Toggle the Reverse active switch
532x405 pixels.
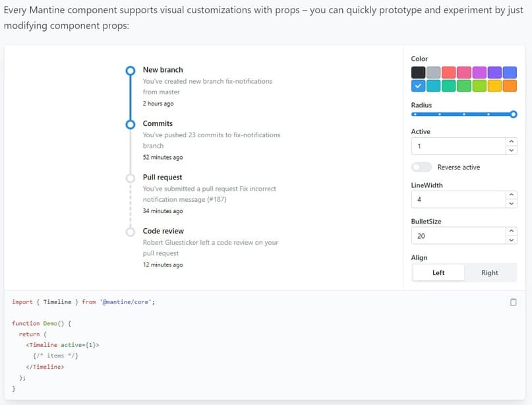pyautogui.click(x=421, y=168)
